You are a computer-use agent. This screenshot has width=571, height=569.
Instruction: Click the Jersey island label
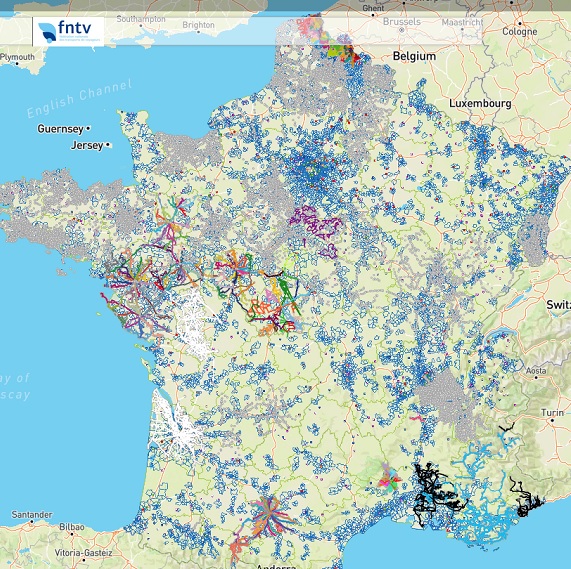point(87,145)
